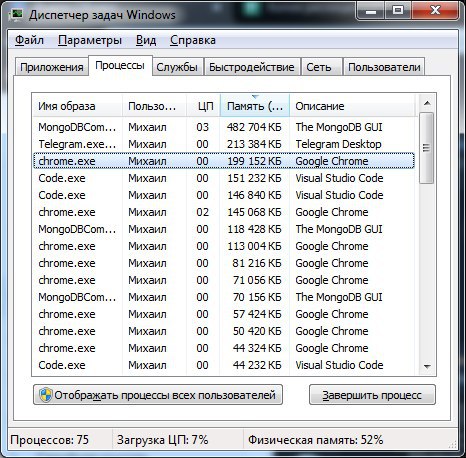Image resolution: width=466 pixels, height=458 pixels.
Task: Select chrome.exe row with 57 424 КБ
Action: 224,314
